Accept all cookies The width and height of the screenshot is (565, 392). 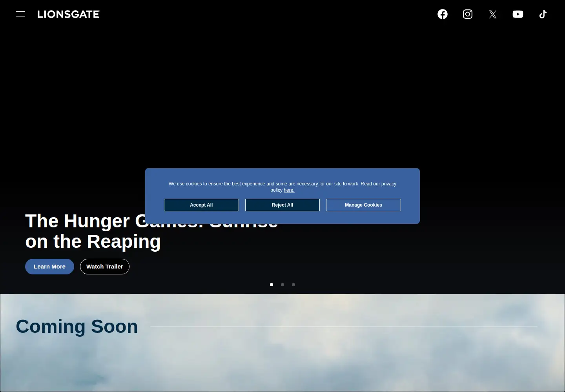[x=201, y=205]
